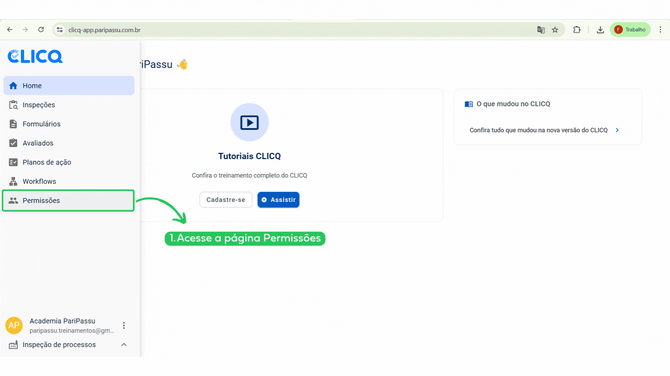This screenshot has height=376, width=670.
Task: Click chevron next to new version link
Action: tap(617, 130)
